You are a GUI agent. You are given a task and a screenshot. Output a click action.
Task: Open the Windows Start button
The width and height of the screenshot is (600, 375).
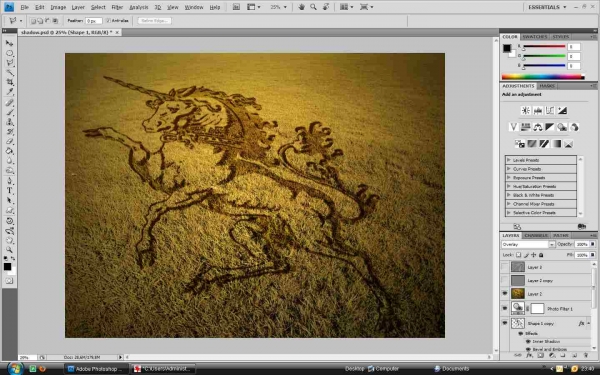coord(15,368)
